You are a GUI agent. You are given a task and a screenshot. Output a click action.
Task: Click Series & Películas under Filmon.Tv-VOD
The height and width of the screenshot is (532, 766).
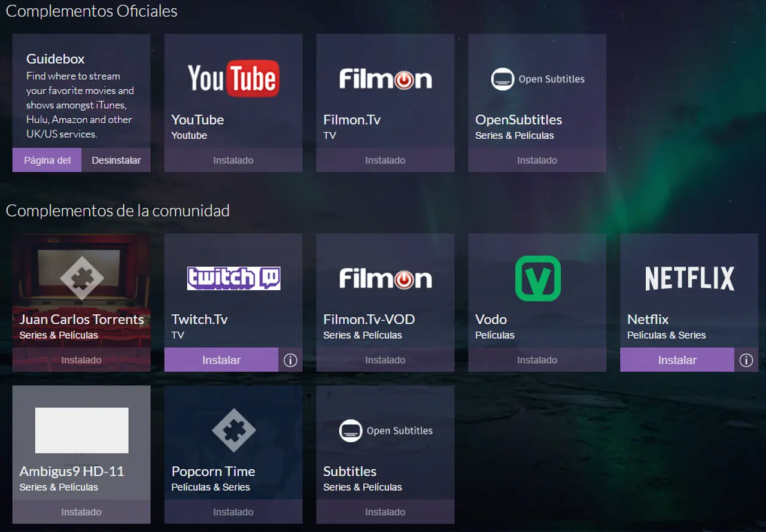coord(363,335)
